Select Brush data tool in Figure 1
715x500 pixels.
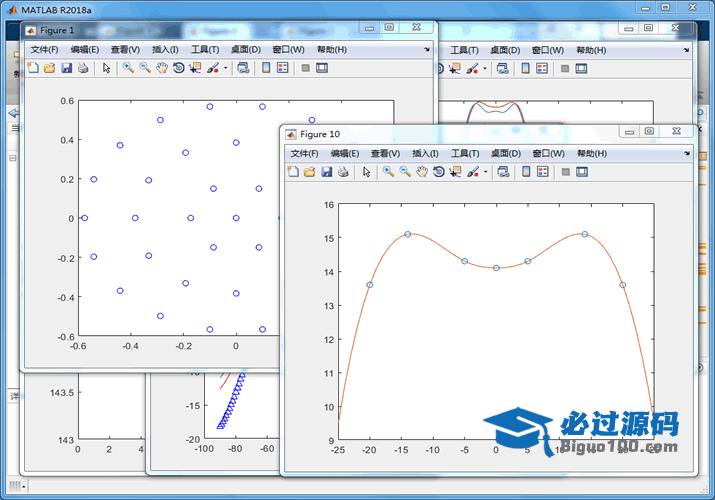(213, 68)
